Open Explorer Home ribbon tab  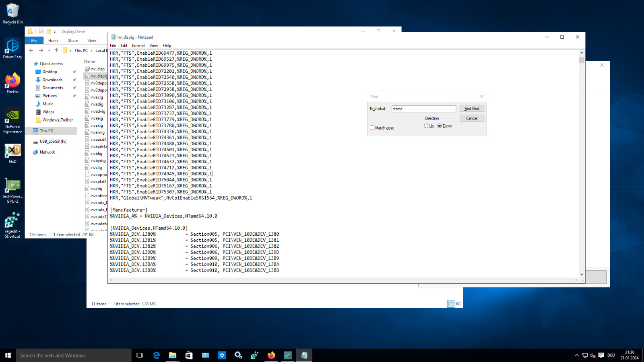pyautogui.click(x=53, y=41)
